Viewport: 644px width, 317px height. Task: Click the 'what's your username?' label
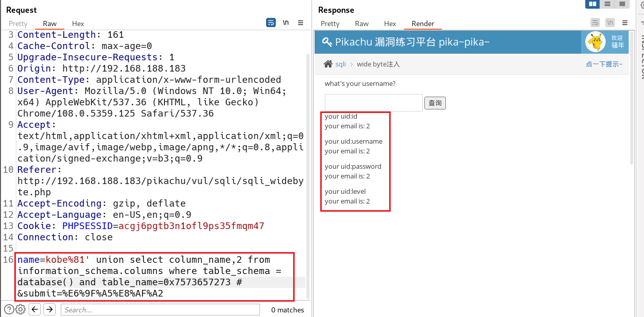pos(360,84)
